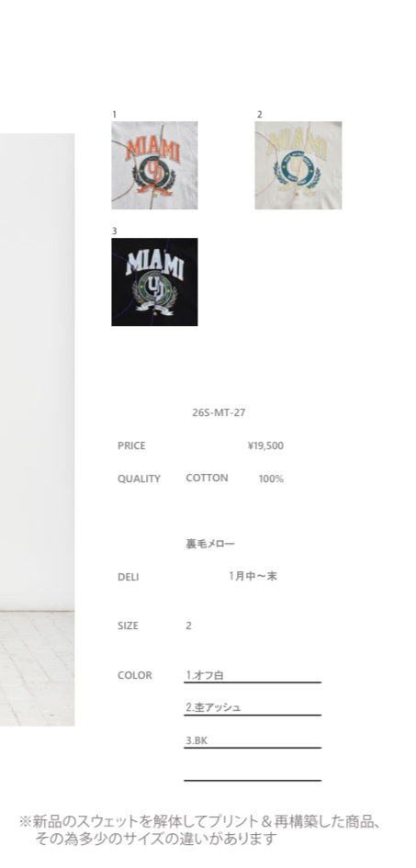Click the COTTON material text
Viewport: 416px width, 868px height.
coord(207,478)
